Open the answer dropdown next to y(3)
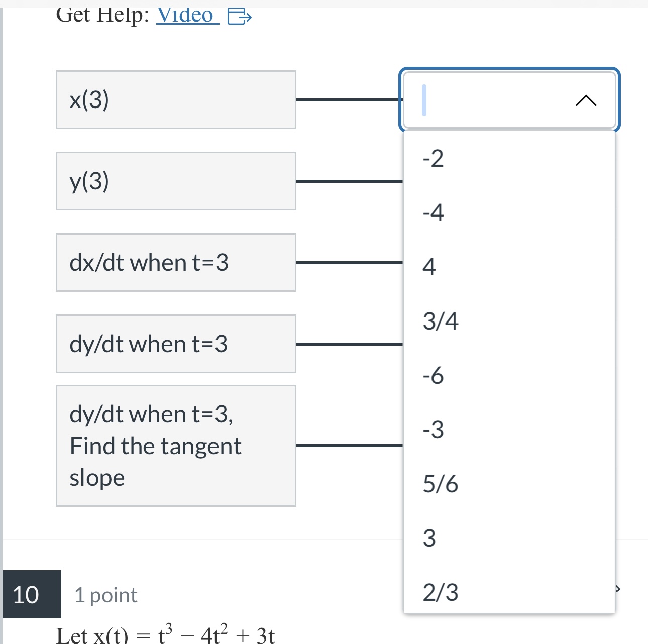This screenshot has width=648, height=644. coord(509,181)
